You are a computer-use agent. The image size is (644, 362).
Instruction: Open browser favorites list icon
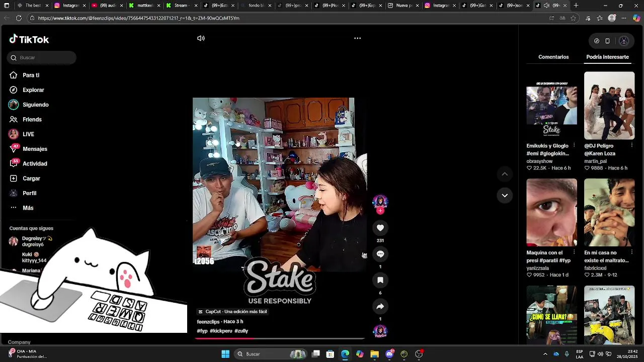click(600, 18)
